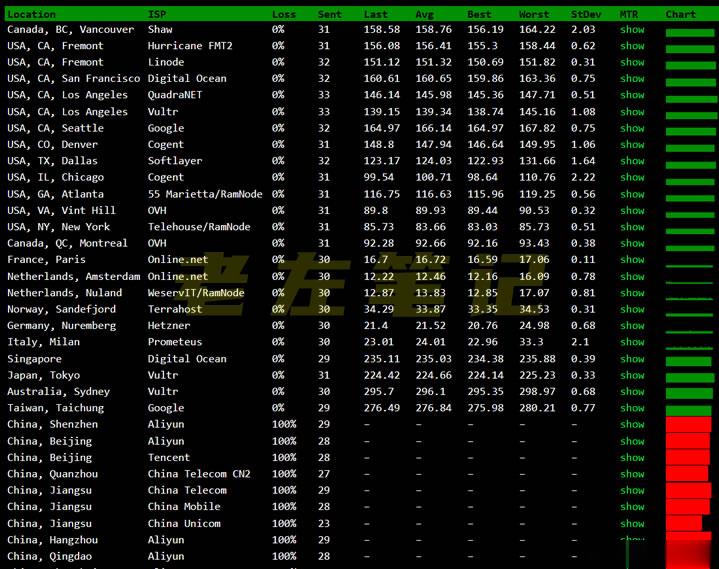Show MTR for Vultr Los Angeles
This screenshot has width=719, height=569.
[x=632, y=112]
